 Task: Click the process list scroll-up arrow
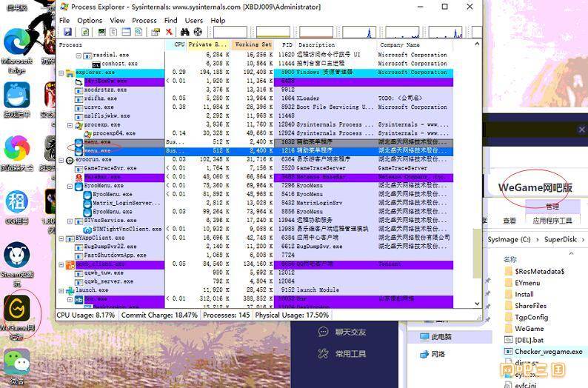pos(477,44)
